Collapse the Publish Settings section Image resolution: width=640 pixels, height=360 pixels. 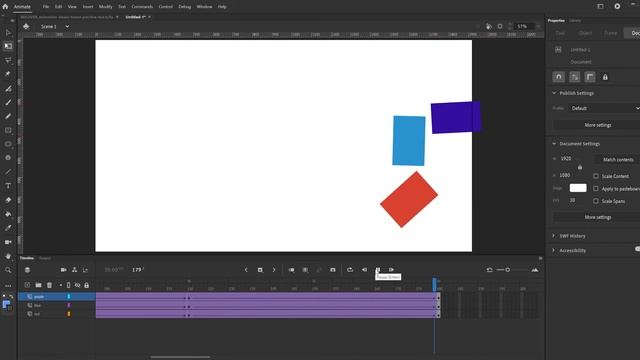coord(554,93)
